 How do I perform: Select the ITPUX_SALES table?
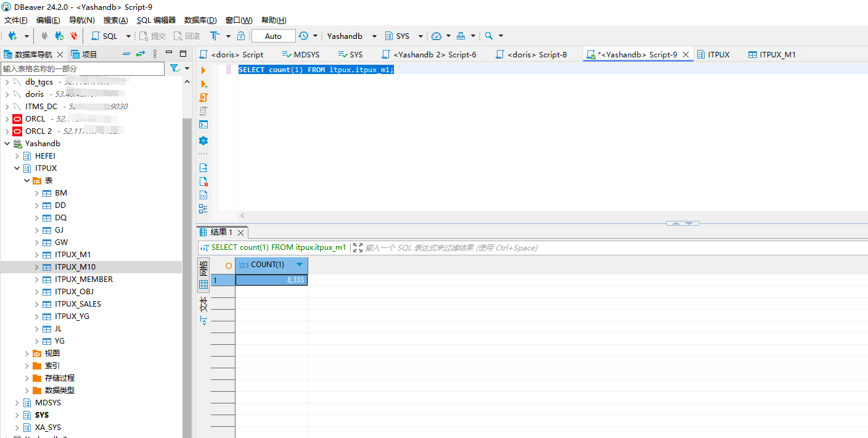pos(78,304)
